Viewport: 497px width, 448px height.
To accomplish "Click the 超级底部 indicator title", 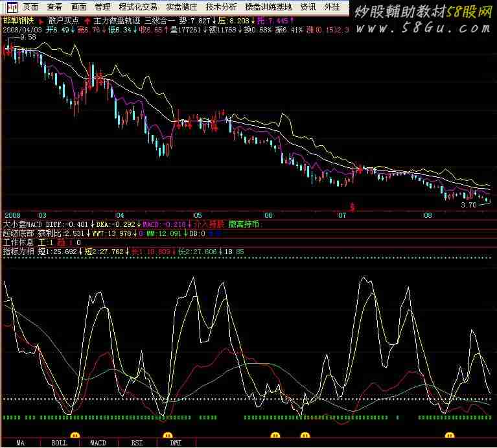I will tap(18, 233).
